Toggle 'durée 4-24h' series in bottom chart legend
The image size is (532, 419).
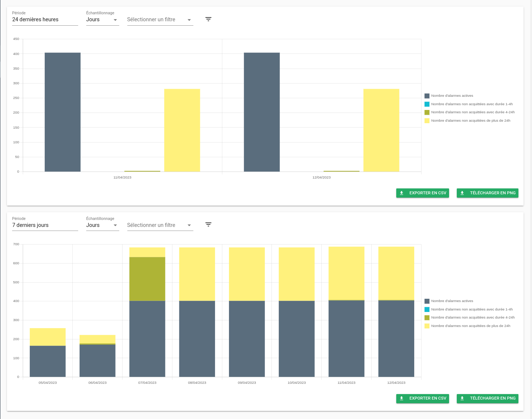[473, 317]
